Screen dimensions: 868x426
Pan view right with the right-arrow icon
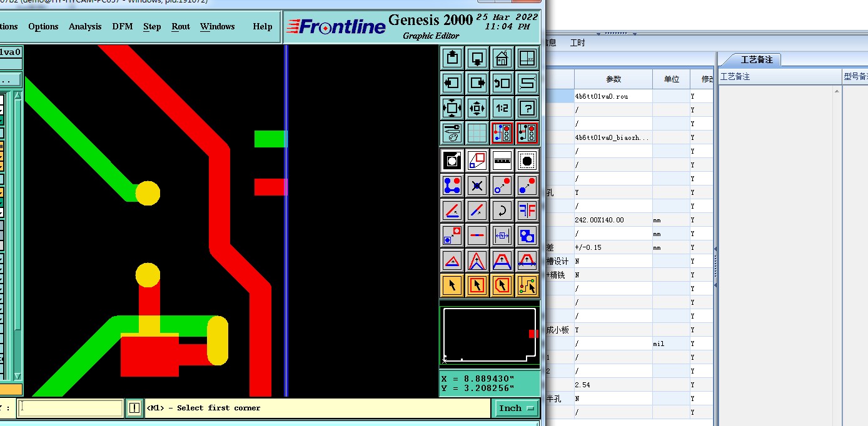click(x=477, y=82)
